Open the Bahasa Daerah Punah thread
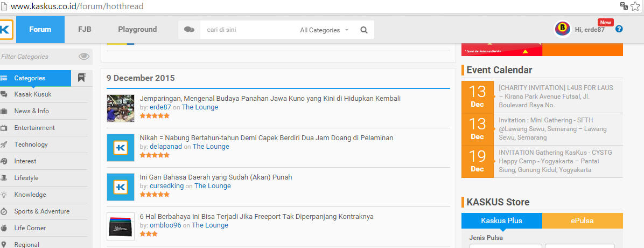Screen dimensions: 644x248 (x=216, y=177)
